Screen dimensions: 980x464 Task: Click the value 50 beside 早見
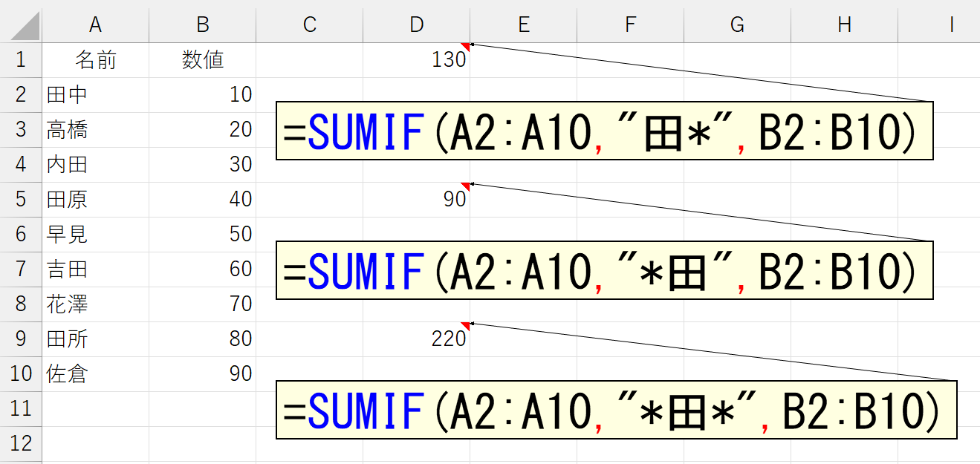[x=202, y=235]
